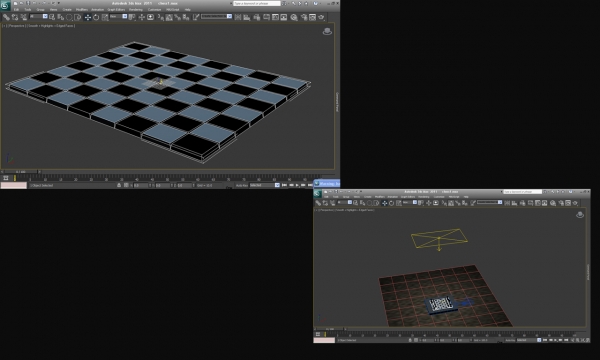600x360 pixels.
Task: Toggle Selection Lock in top window status bar
Action: (119, 185)
